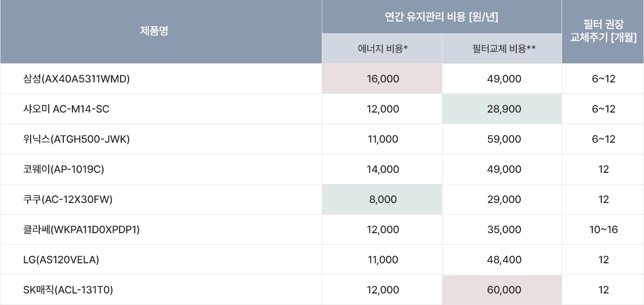Click the 삼성(AX40A5311WMD) product row
The image size is (644, 305).
pyautogui.click(x=322, y=79)
